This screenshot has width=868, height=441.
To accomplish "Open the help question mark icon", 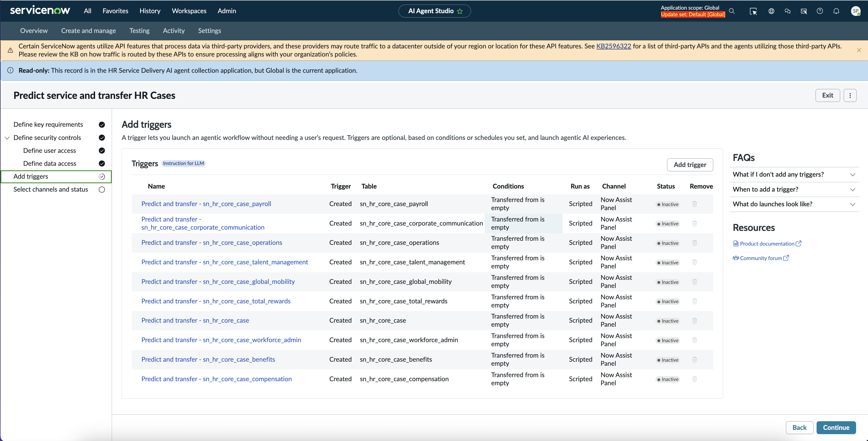I will pyautogui.click(x=820, y=11).
